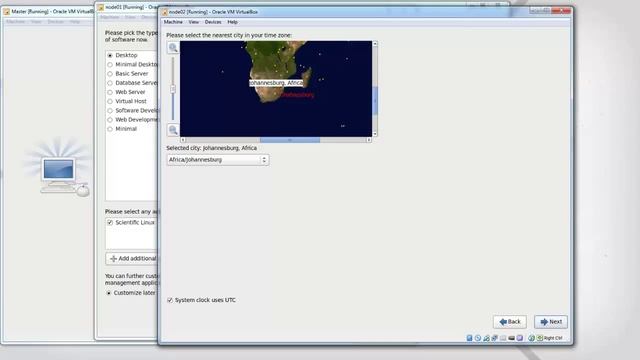Select the Desktop radio in node01
Image resolution: width=640 pixels, height=360 pixels.
pos(110,55)
